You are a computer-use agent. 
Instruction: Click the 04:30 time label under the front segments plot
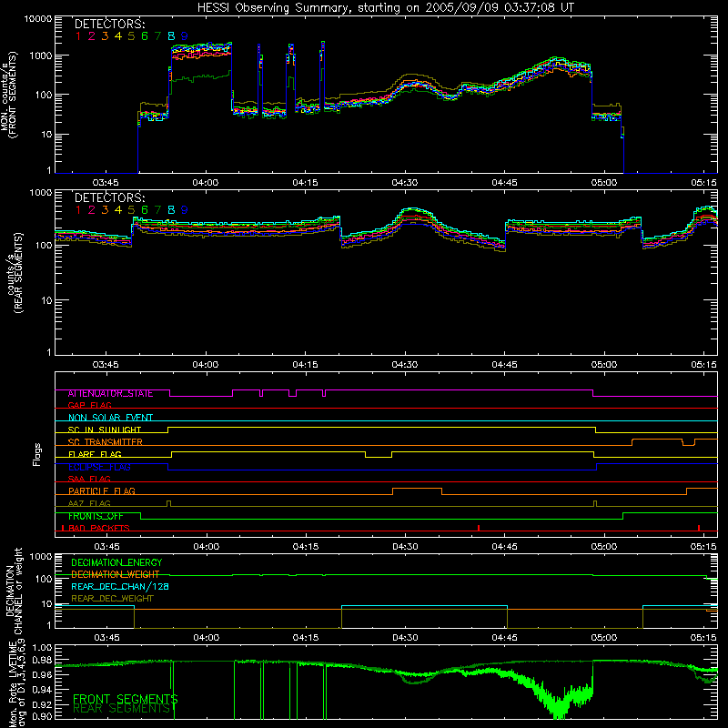(405, 183)
